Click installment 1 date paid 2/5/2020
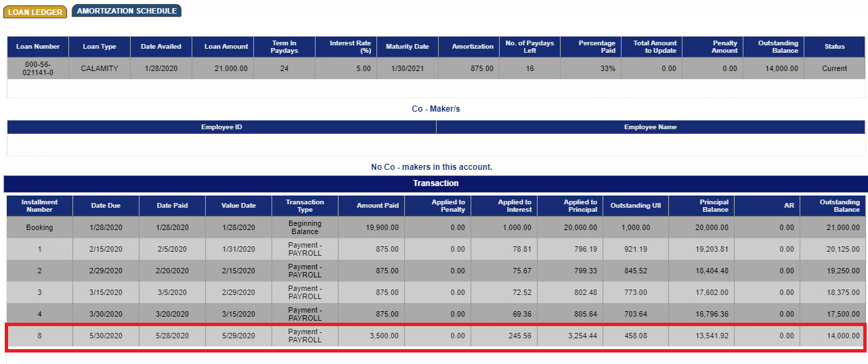The width and height of the screenshot is (868, 364). 172,249
